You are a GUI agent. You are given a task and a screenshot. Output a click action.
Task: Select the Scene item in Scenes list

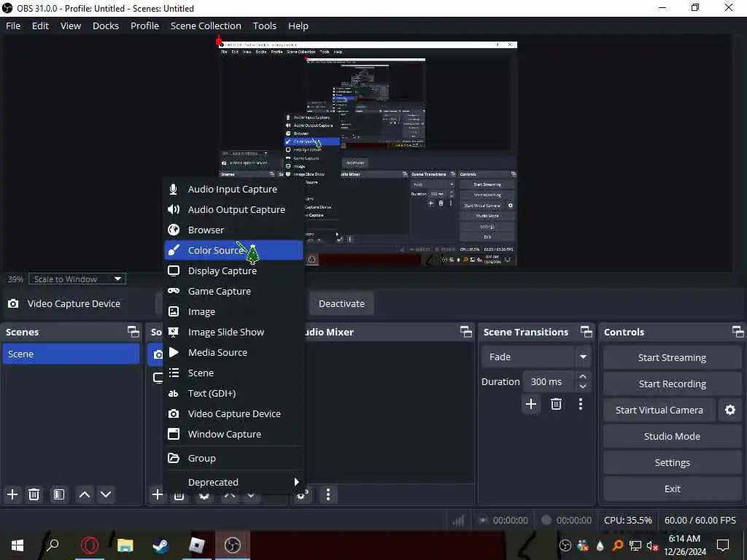(x=71, y=354)
